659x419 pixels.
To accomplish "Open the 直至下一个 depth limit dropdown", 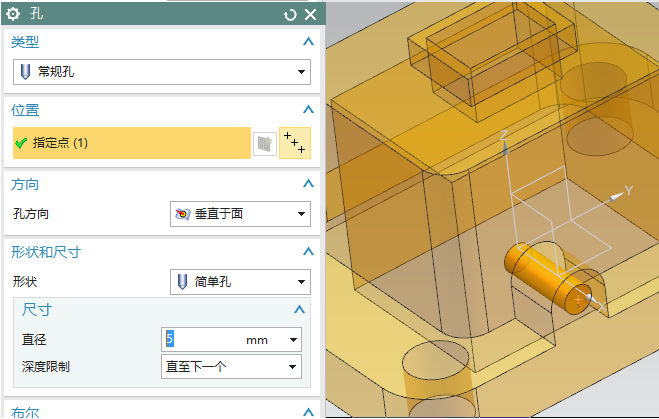I will (x=231, y=366).
